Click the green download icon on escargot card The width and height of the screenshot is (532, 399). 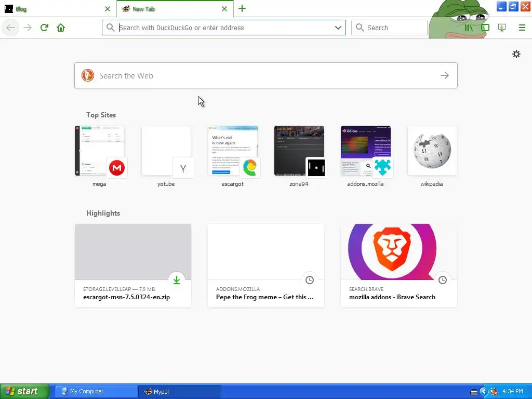tap(177, 280)
